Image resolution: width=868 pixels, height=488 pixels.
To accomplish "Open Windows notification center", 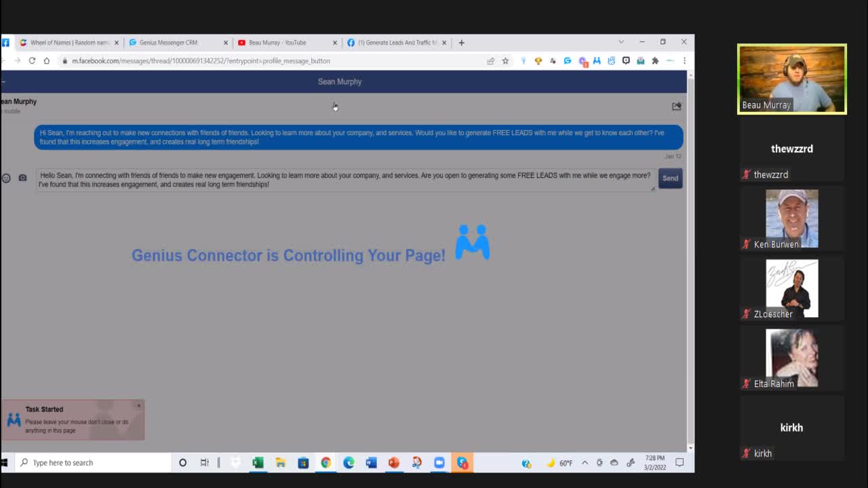I will point(679,463).
